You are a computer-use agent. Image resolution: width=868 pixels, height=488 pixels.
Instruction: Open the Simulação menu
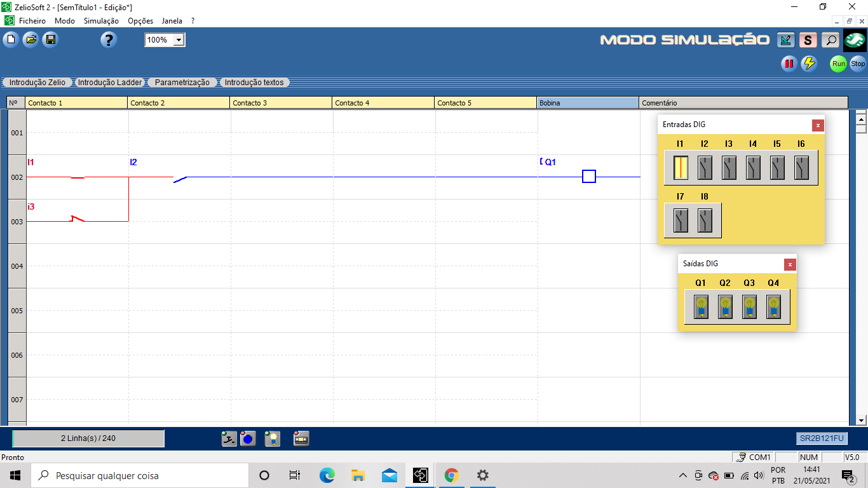pos(101,21)
